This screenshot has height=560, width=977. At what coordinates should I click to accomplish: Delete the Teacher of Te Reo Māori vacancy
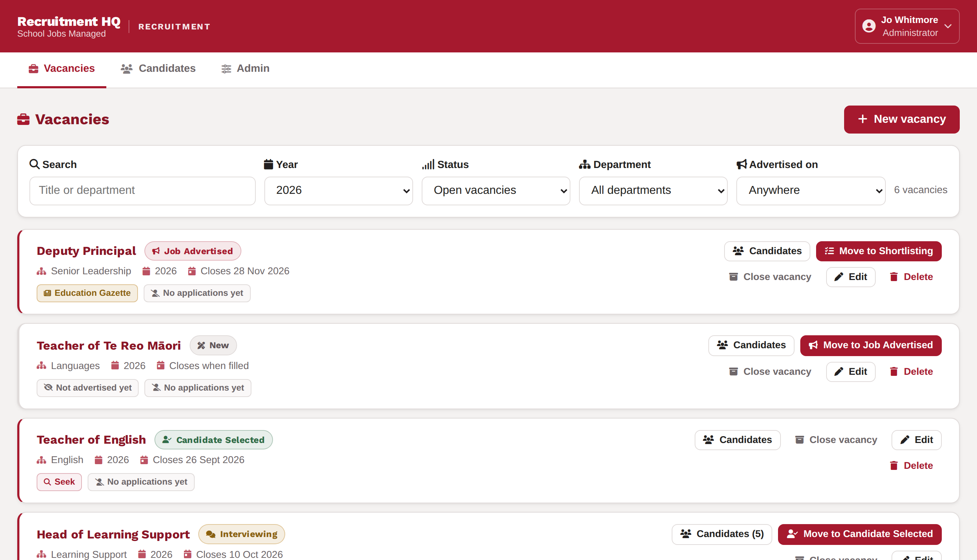tap(911, 372)
